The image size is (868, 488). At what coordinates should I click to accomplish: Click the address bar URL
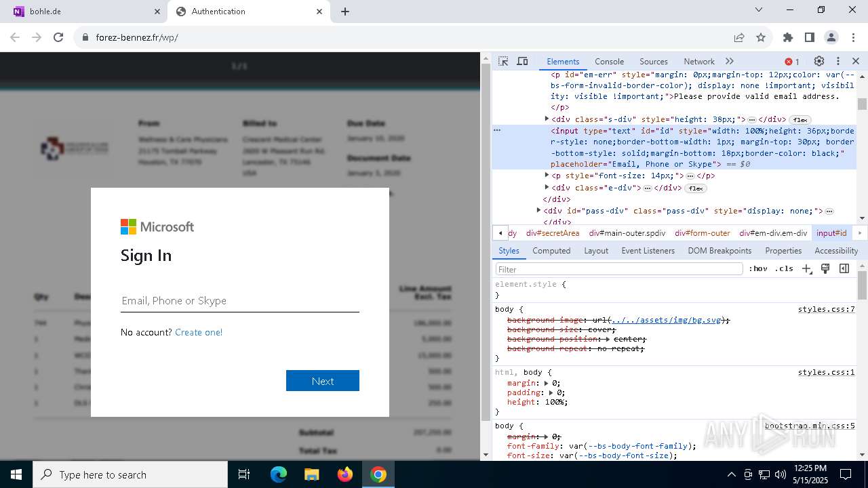tap(137, 37)
